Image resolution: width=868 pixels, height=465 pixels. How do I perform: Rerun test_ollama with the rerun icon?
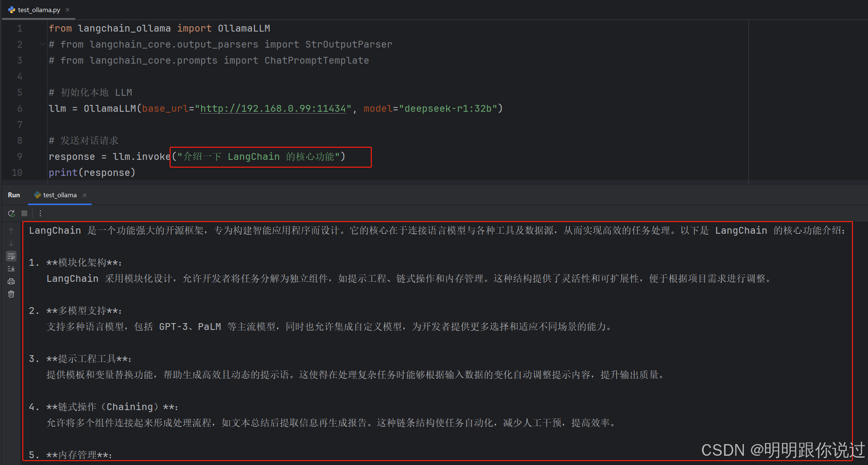[12, 213]
